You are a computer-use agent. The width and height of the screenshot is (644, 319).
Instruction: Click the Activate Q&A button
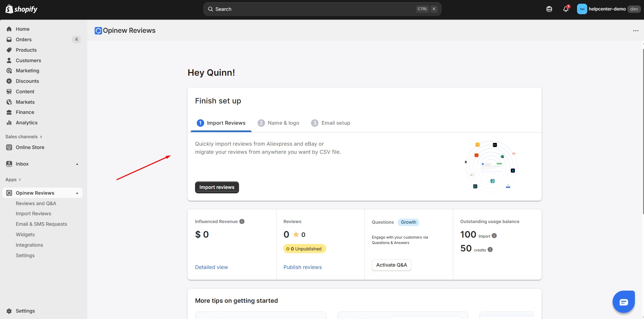point(391,265)
